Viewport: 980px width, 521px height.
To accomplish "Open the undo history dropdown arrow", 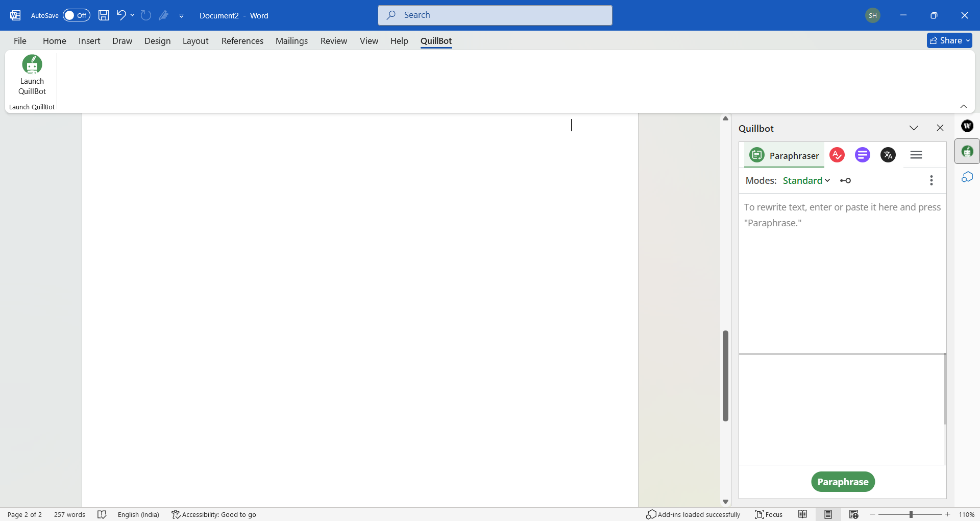I will [132, 15].
